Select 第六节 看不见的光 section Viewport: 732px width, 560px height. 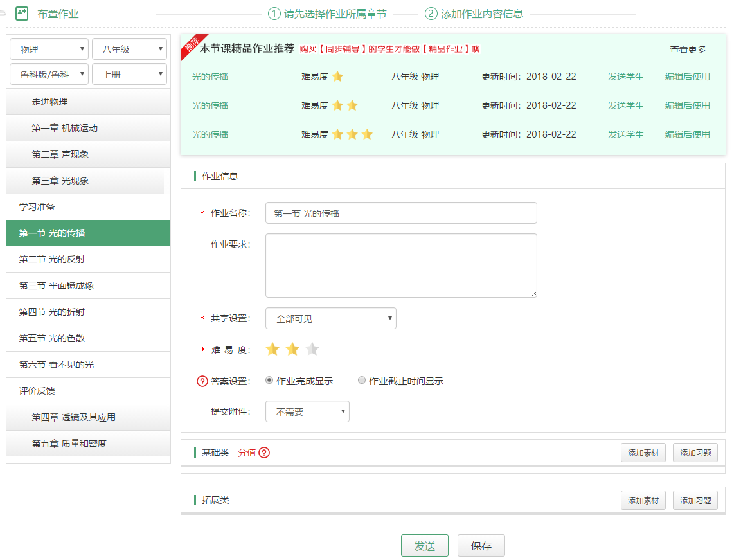[88, 365]
